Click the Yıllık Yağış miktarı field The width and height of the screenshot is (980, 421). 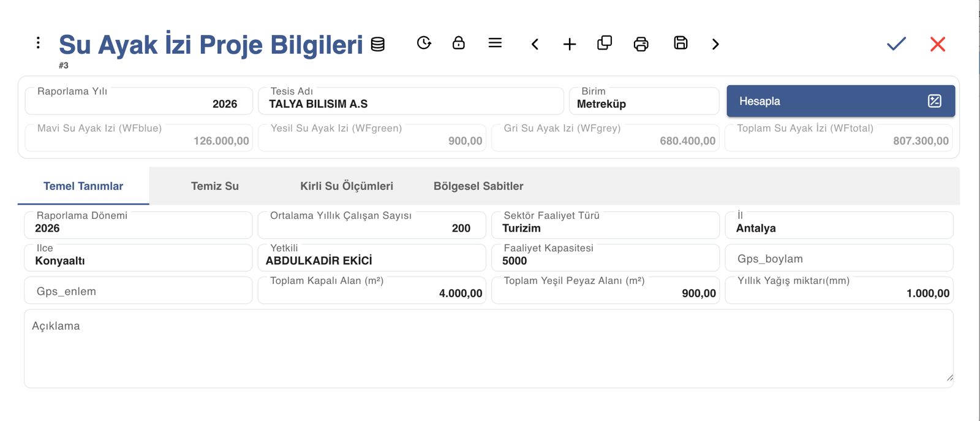(839, 290)
